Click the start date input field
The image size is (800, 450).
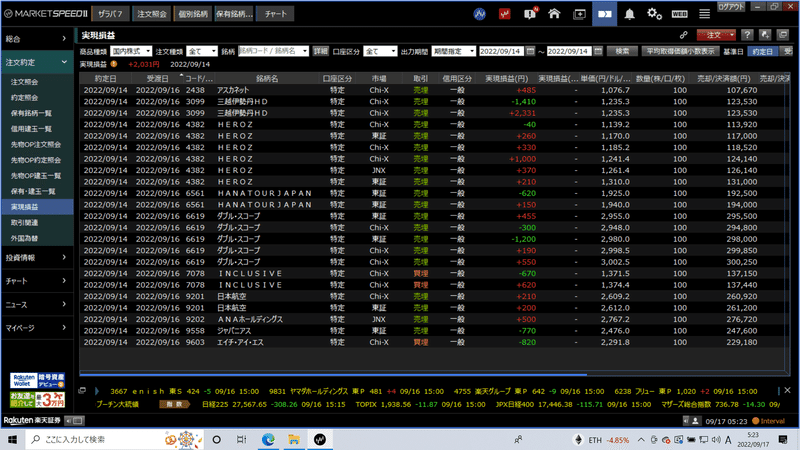pos(501,51)
